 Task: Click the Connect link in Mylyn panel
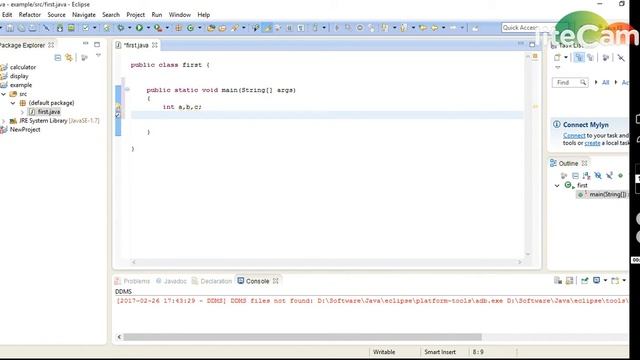574,136
